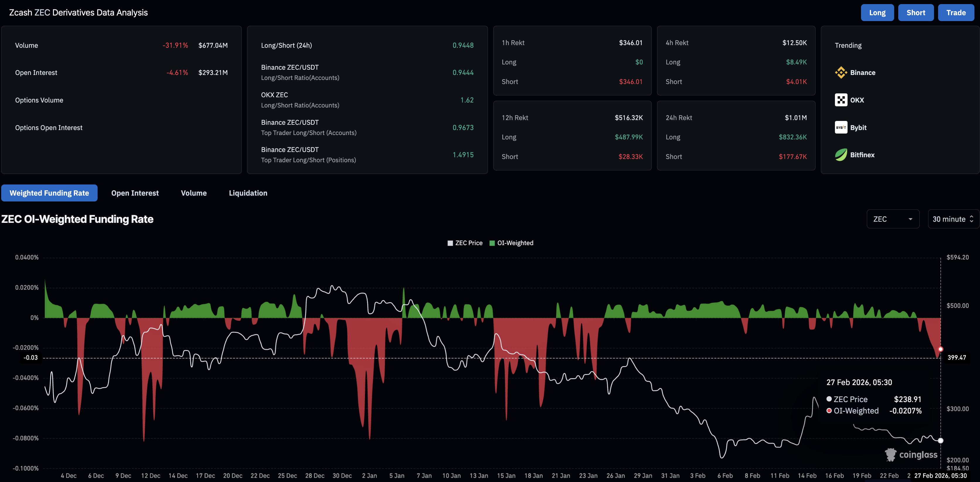This screenshot has height=482, width=980.
Task: Switch to the Liquidation tab
Action: point(248,193)
